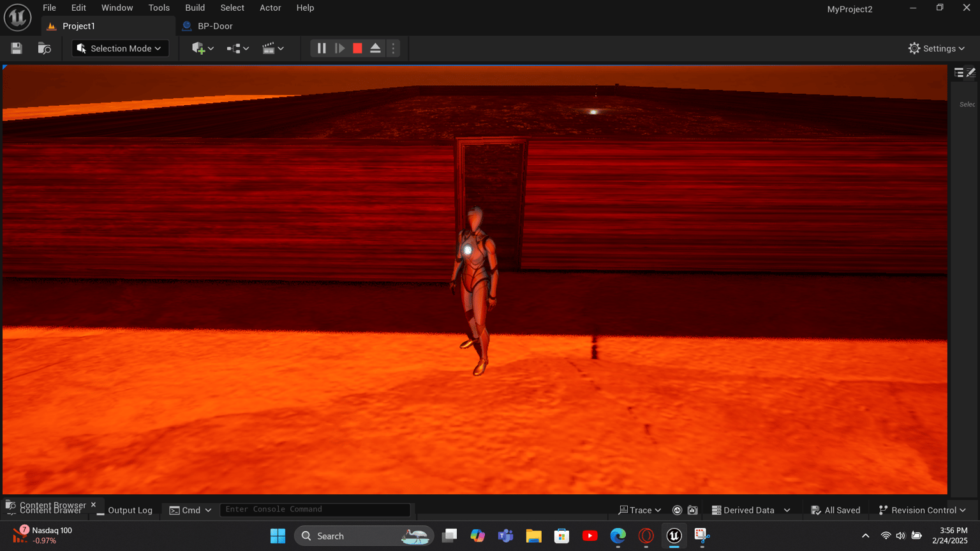Open the Window menu
980x551 pixels.
[x=117, y=8]
